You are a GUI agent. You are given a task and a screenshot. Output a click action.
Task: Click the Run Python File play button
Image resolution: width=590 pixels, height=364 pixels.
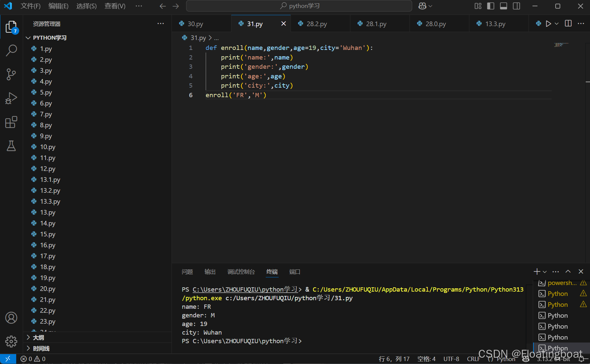tap(548, 24)
